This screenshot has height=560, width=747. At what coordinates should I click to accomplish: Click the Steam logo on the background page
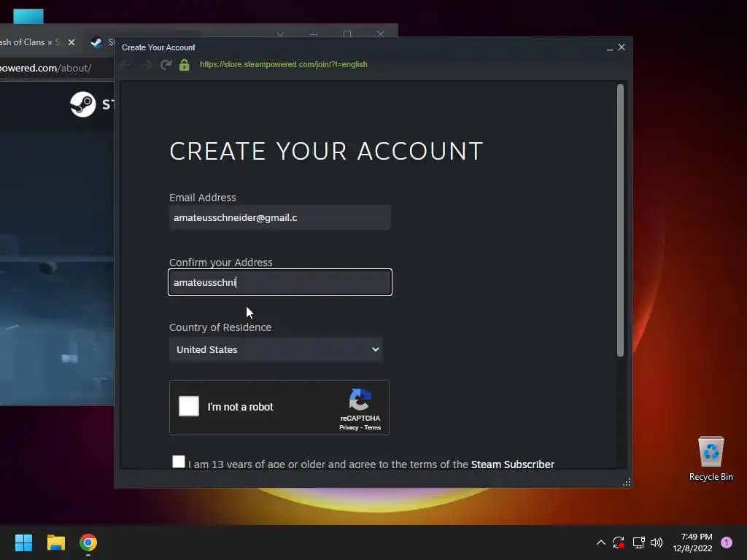(83, 104)
